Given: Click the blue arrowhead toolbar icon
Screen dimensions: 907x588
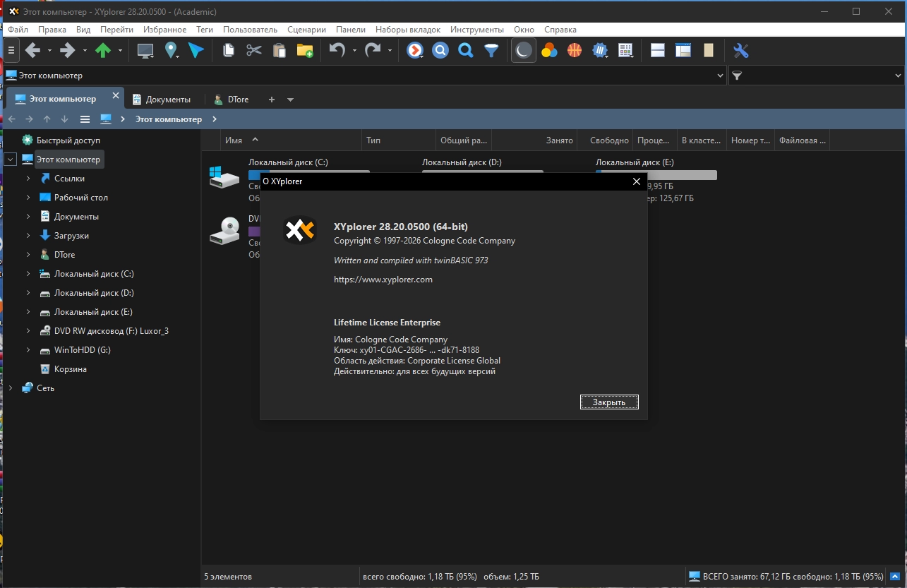Looking at the screenshot, I should [x=196, y=51].
